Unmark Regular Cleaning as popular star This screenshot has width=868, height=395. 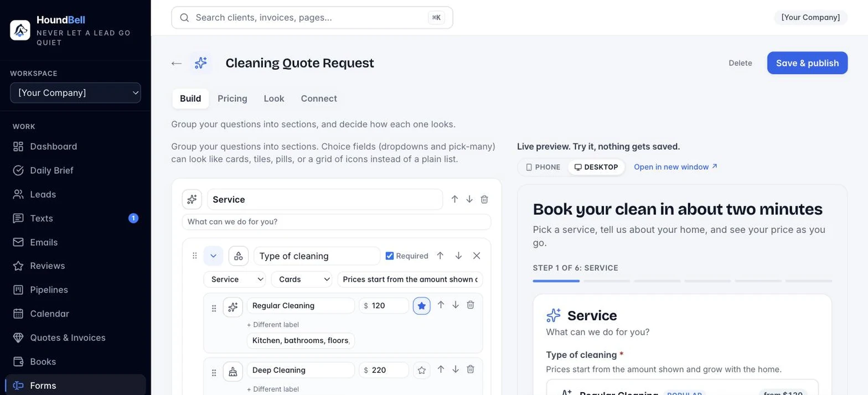pyautogui.click(x=422, y=305)
